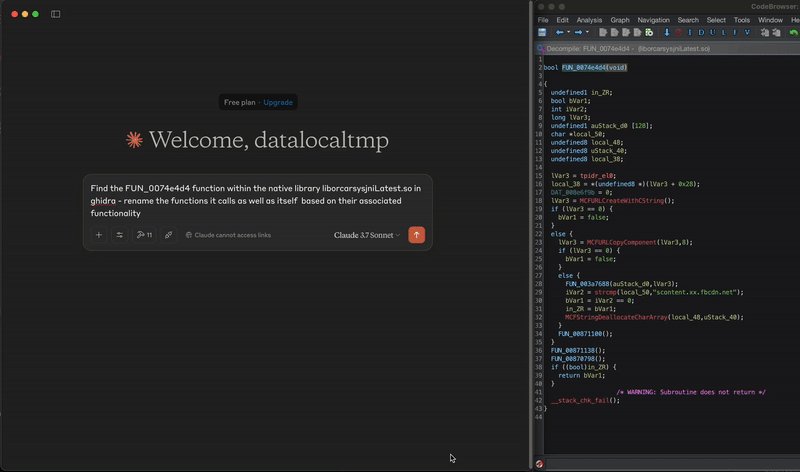800x472 pixels.
Task: Open Ghidra Select menu
Action: click(x=716, y=20)
